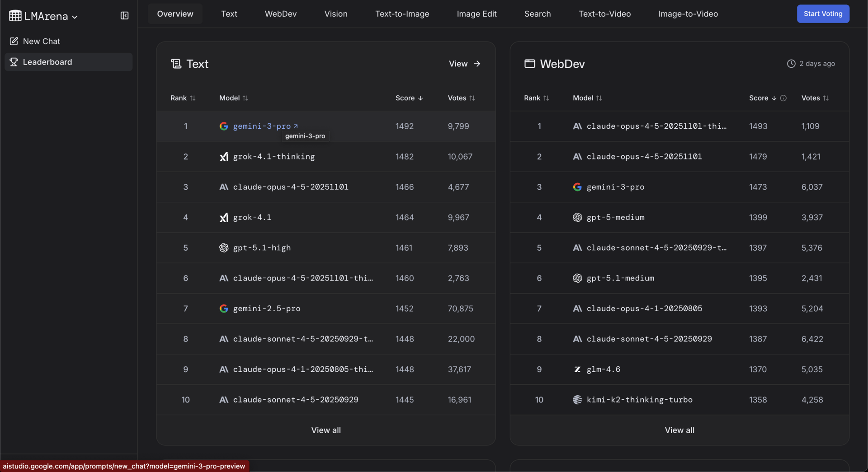Image resolution: width=868 pixels, height=472 pixels.
Task: Switch to the Text tab
Action: 229,14
